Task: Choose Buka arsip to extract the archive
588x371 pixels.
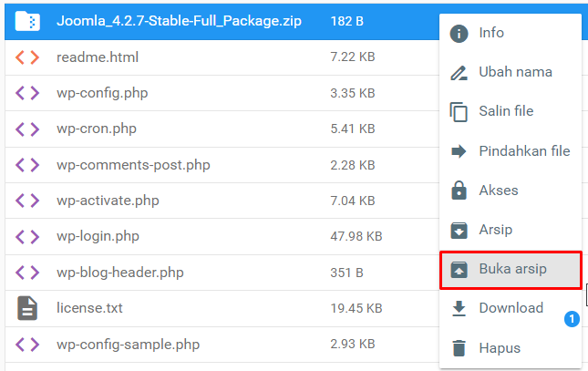Action: pyautogui.click(x=511, y=269)
